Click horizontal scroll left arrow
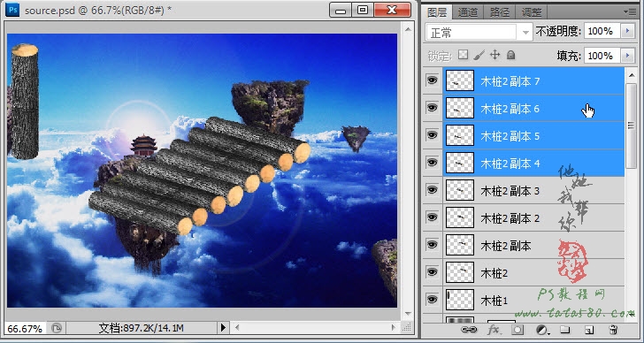The image size is (644, 343). point(237,327)
